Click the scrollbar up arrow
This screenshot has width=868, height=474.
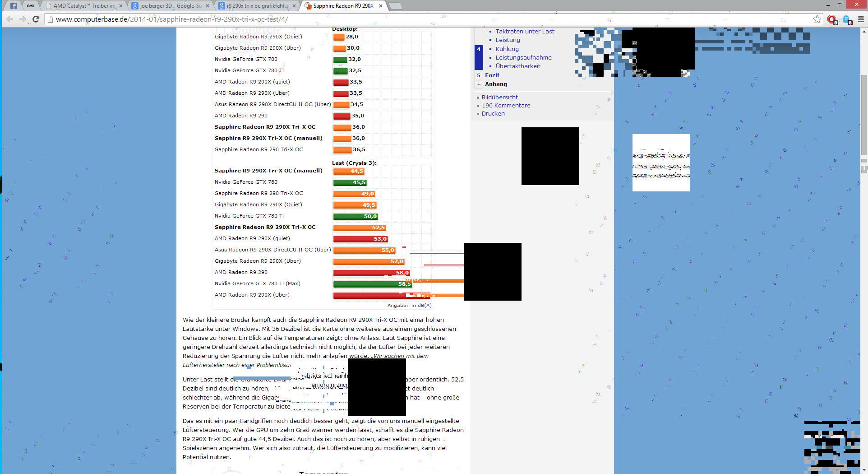[x=864, y=32]
